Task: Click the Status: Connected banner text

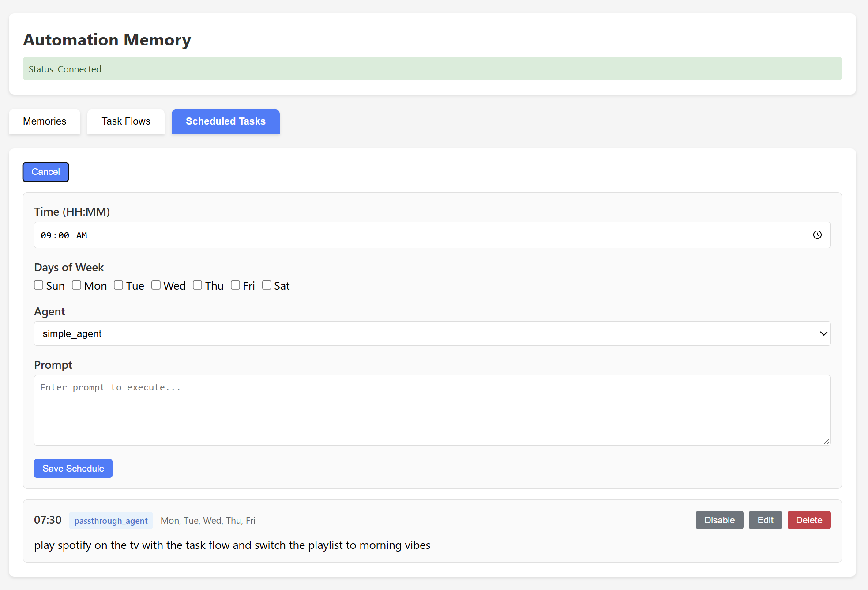Action: click(65, 69)
